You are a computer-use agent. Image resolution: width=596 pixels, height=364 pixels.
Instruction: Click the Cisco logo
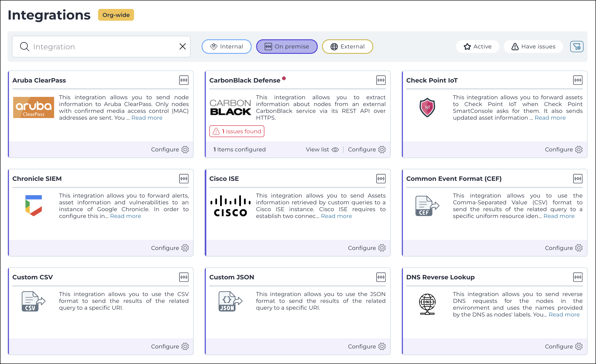(230, 206)
